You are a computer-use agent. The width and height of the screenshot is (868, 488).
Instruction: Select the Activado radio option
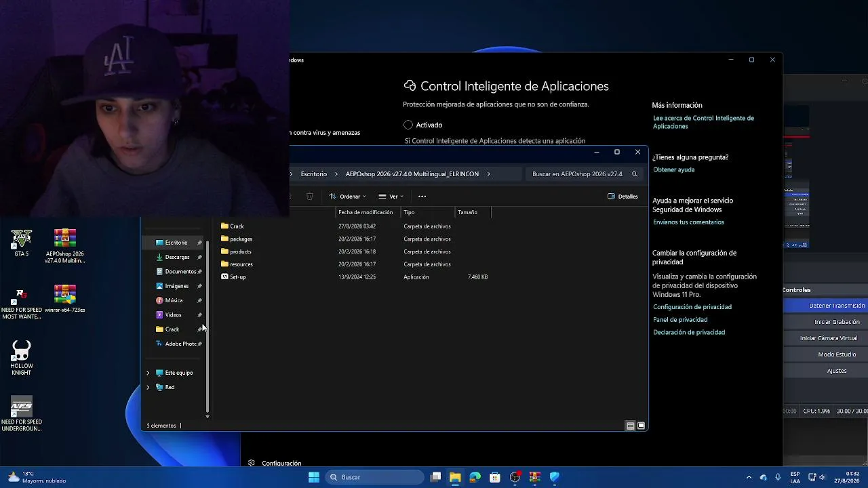[408, 125]
